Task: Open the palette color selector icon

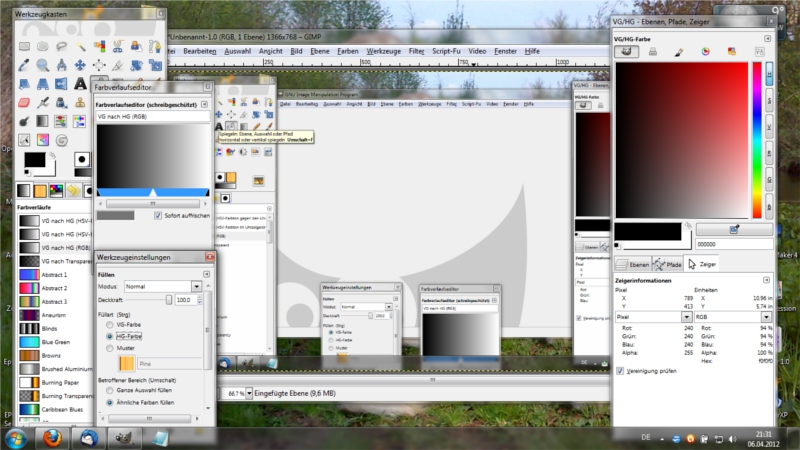Action: (732, 52)
